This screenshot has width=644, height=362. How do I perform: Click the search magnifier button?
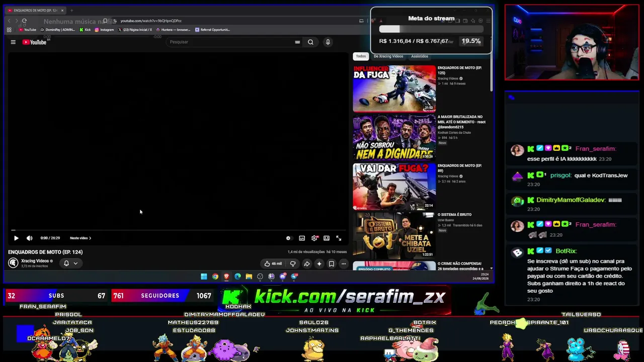[x=310, y=42]
